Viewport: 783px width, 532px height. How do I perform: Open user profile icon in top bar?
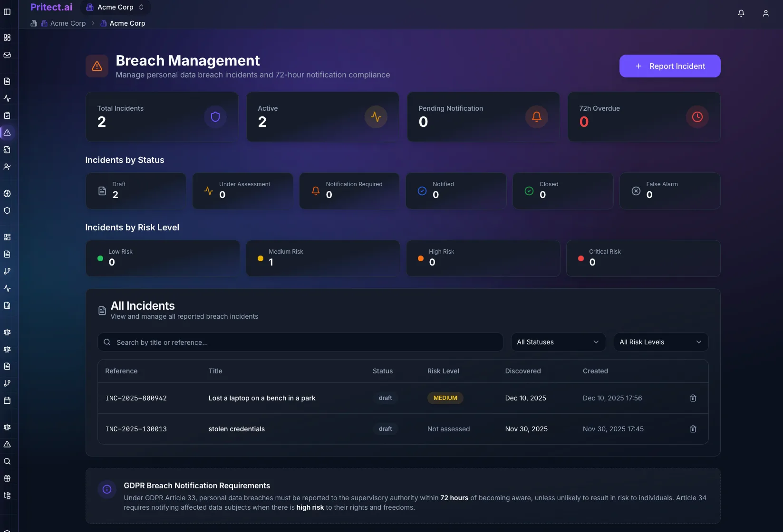coord(766,13)
